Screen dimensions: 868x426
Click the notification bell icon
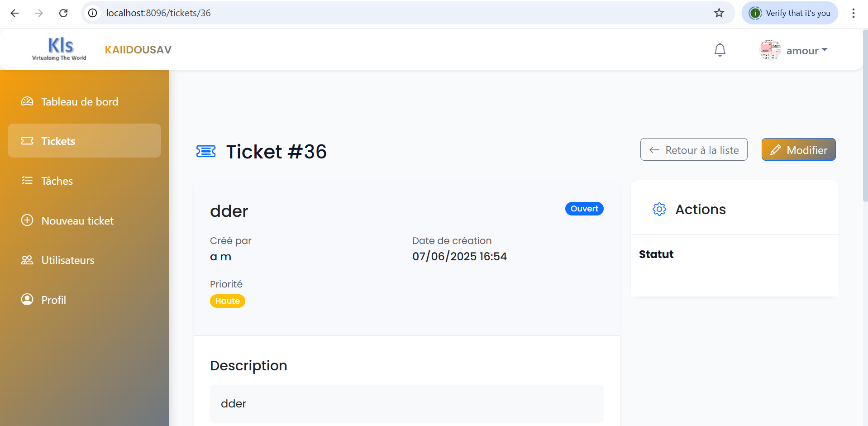coord(720,50)
